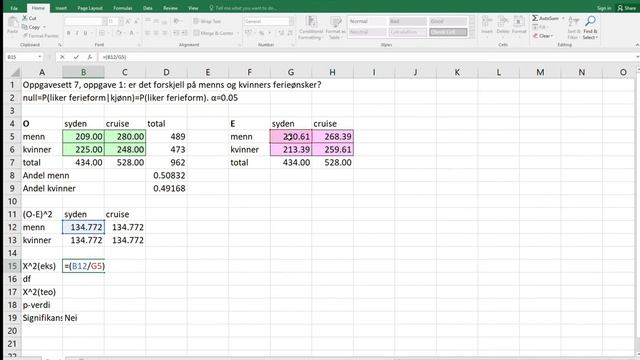Open Sort & Filter
640x360 pixels.
574,27
